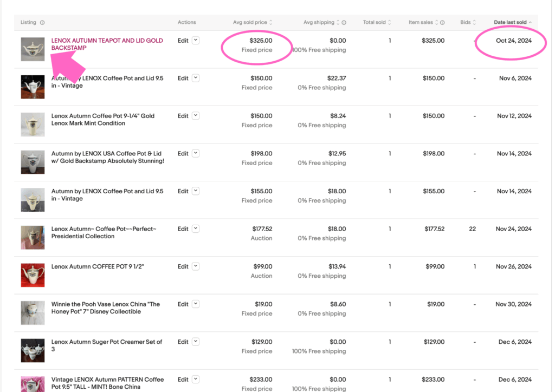Click the Date last sold column header
This screenshot has height=392, width=555.
click(x=510, y=22)
